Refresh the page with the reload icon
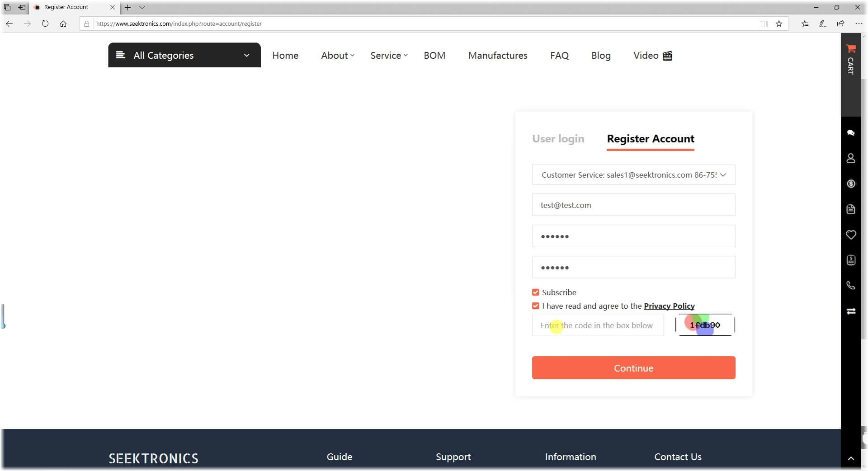 (x=45, y=24)
